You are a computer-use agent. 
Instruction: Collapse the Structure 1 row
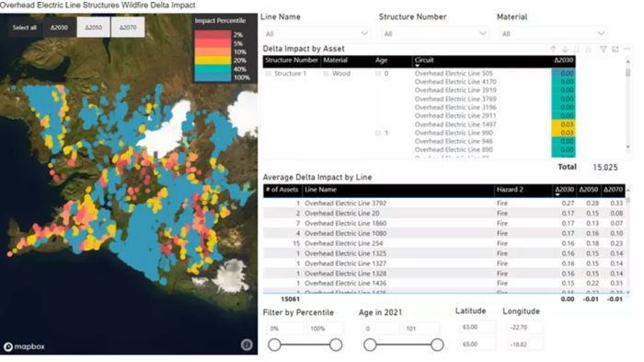(x=268, y=74)
